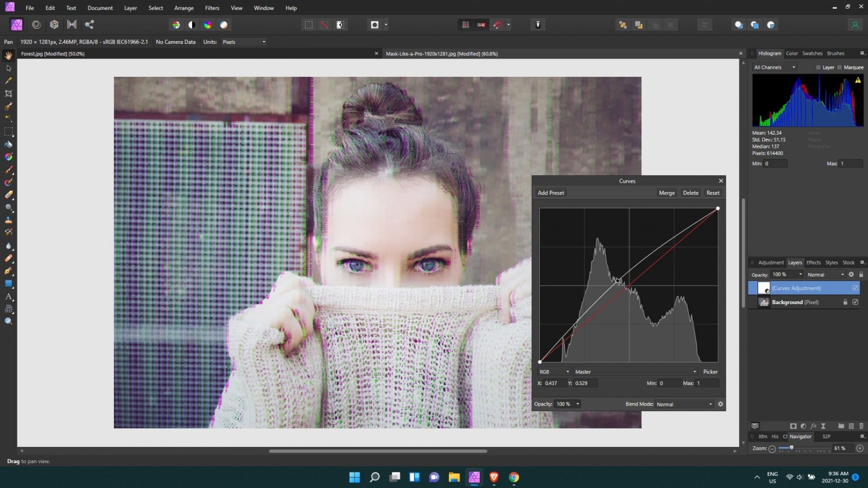Switch to the Liquify Persona icon

click(x=36, y=24)
